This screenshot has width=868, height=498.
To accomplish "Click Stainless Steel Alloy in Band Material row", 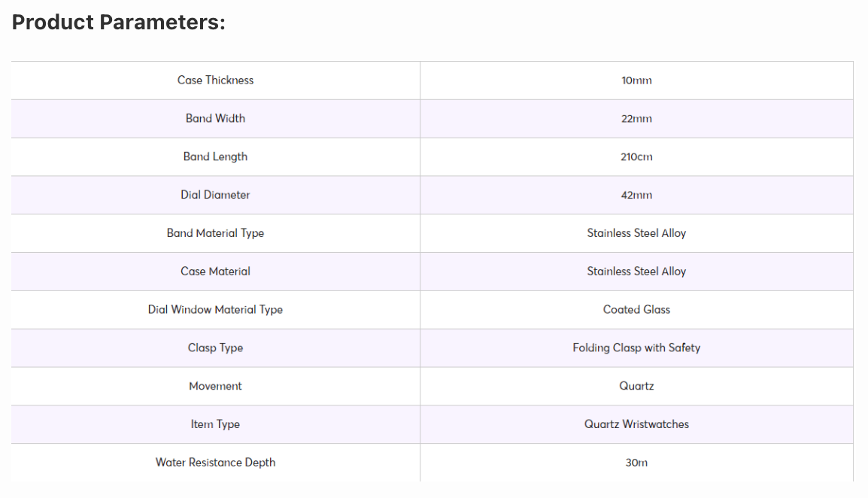I will coord(636,233).
